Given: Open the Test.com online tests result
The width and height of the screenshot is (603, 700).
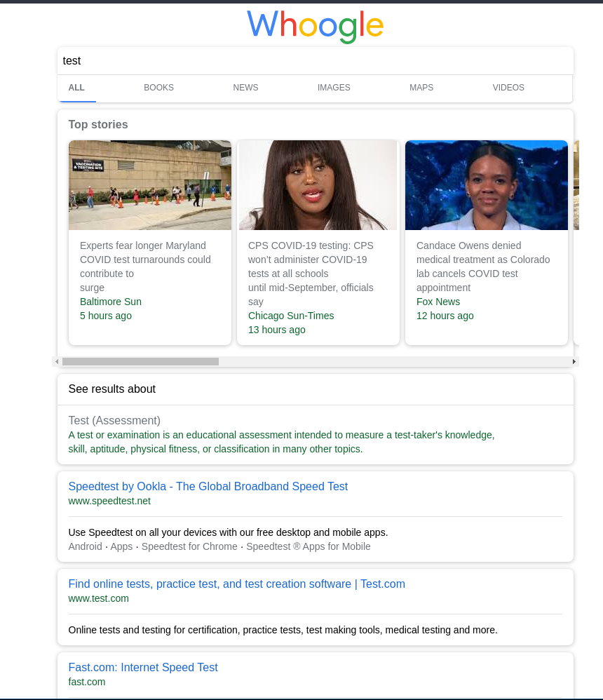Looking at the screenshot, I should (x=236, y=584).
